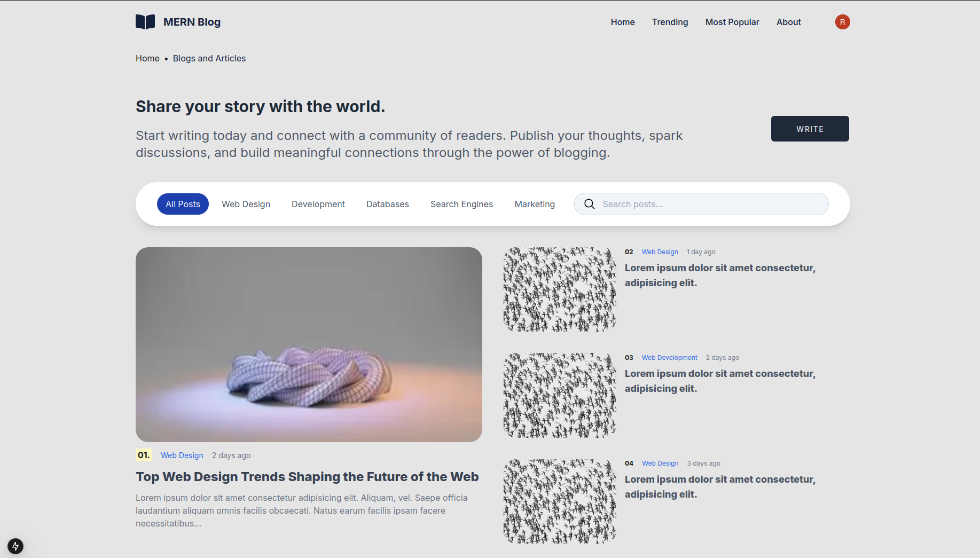Open the lightning bolt dev tools badge
980x558 pixels.
coord(15,546)
